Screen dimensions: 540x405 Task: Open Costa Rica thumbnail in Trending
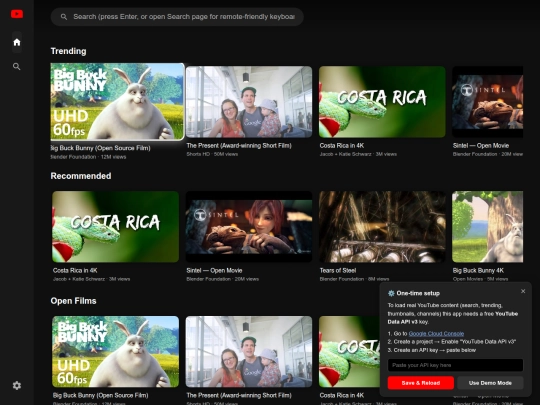point(382,102)
